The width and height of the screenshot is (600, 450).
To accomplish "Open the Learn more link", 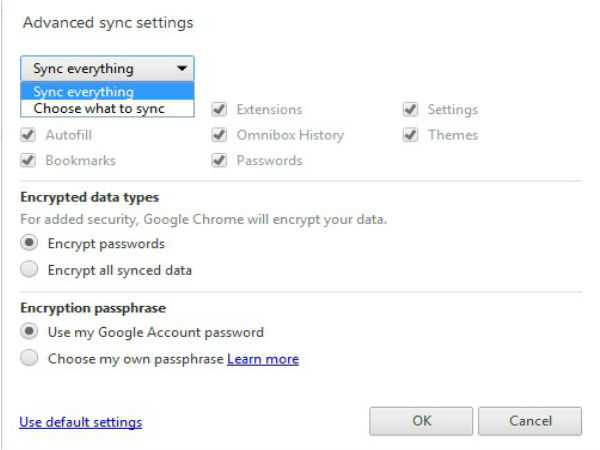I will (x=263, y=359).
